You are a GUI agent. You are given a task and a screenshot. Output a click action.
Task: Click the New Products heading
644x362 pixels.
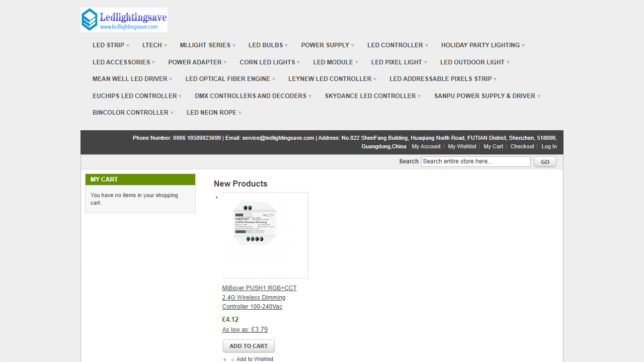coord(240,184)
